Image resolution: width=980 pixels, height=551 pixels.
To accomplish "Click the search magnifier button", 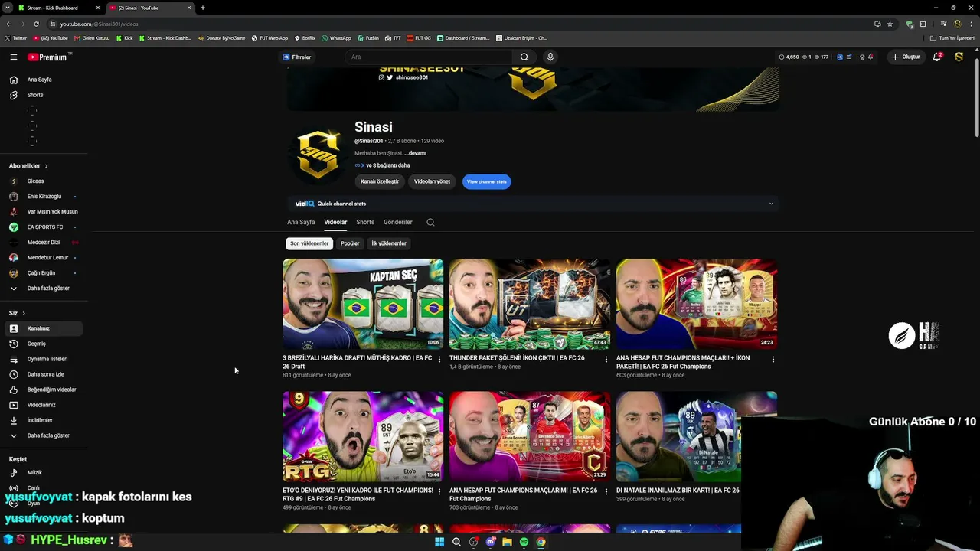I will 524,57.
